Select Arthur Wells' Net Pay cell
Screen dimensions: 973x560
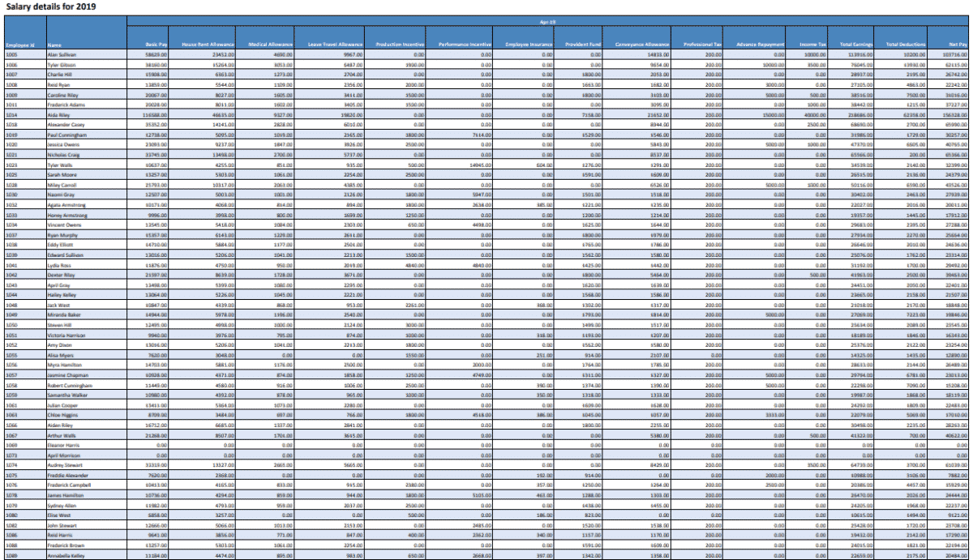(x=950, y=435)
